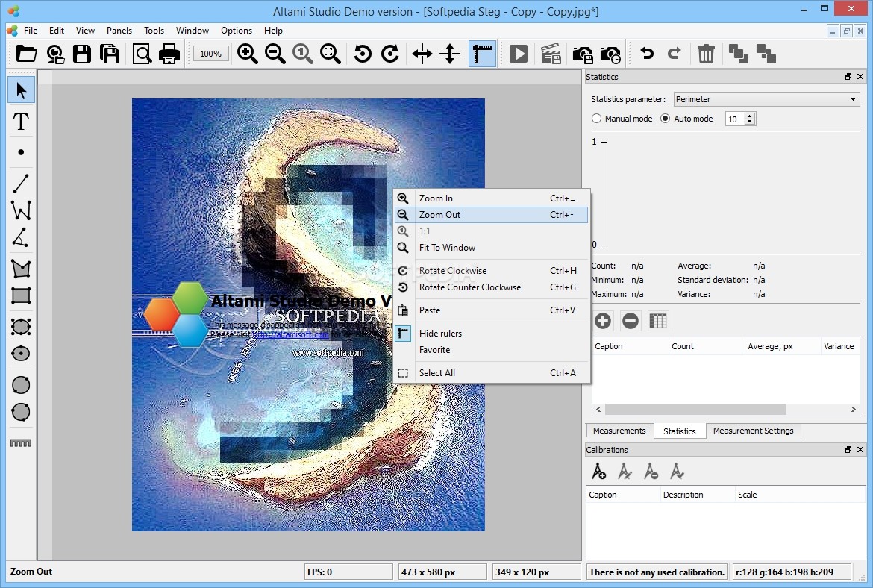Start video playback with the play button
The width and height of the screenshot is (873, 588).
pos(519,54)
